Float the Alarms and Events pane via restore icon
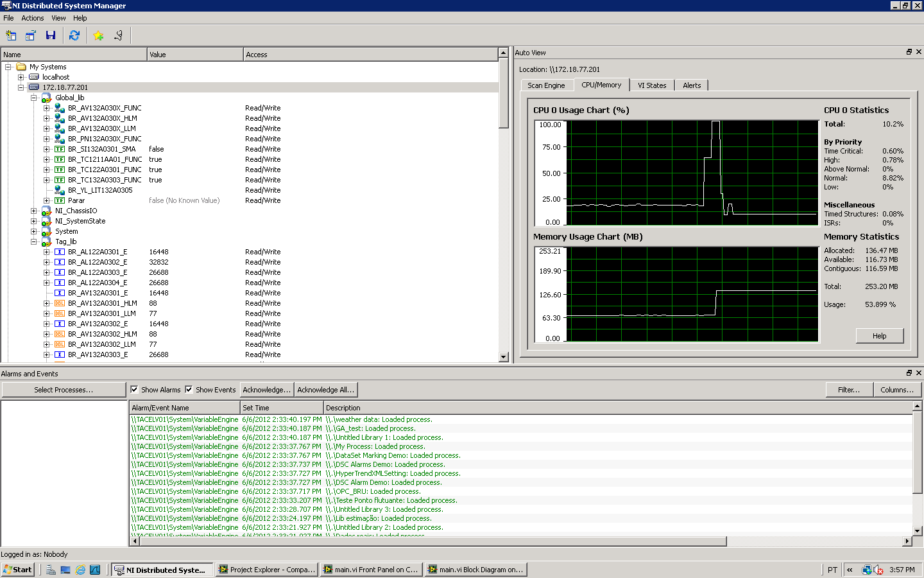924x578 pixels. click(909, 372)
